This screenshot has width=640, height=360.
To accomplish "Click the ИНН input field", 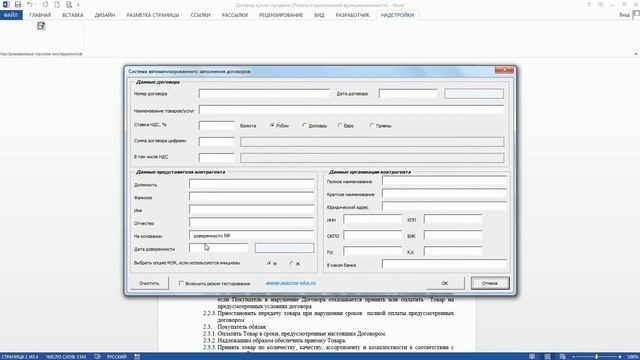I will 373,220.
